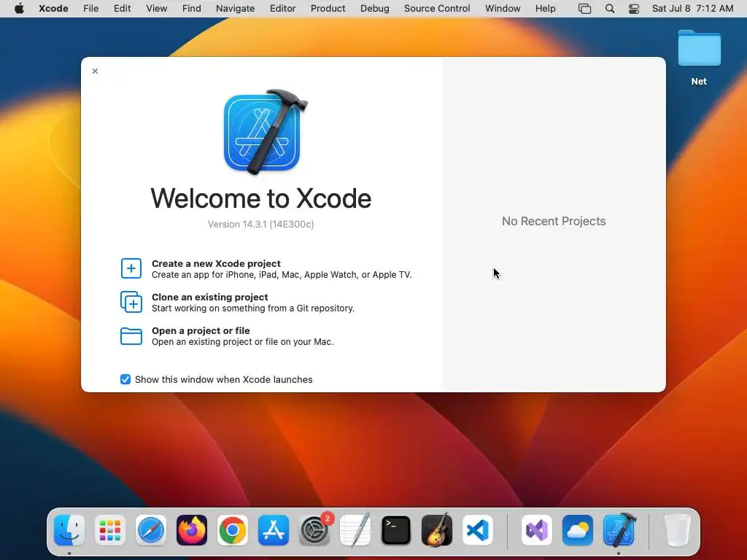Open the File menu
Viewport: 747px width, 560px height.
tap(90, 9)
